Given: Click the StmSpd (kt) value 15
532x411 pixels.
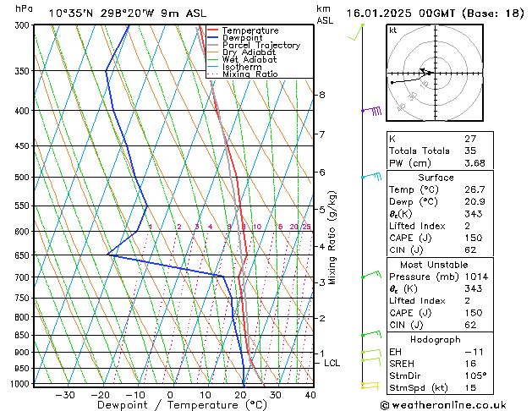Looking at the screenshot, I should [x=470, y=387].
